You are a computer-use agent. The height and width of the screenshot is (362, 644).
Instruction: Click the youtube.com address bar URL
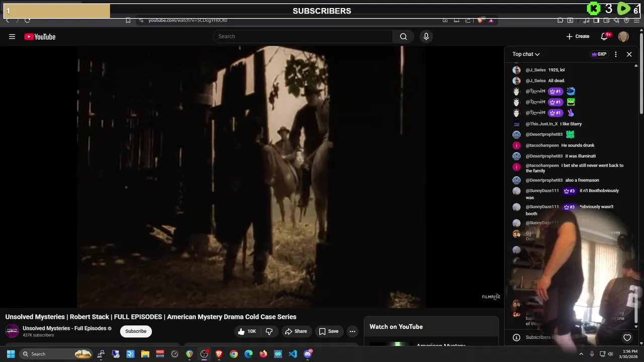tap(188, 20)
